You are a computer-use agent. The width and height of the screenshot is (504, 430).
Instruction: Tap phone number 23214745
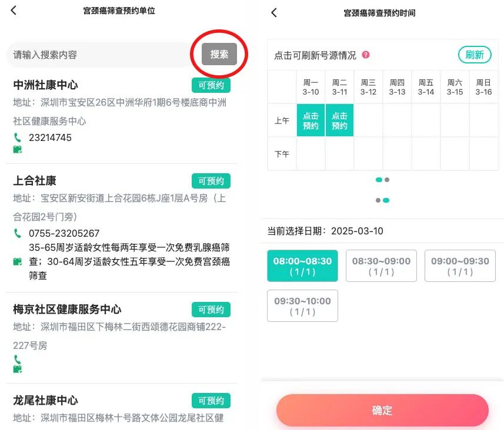50,137
